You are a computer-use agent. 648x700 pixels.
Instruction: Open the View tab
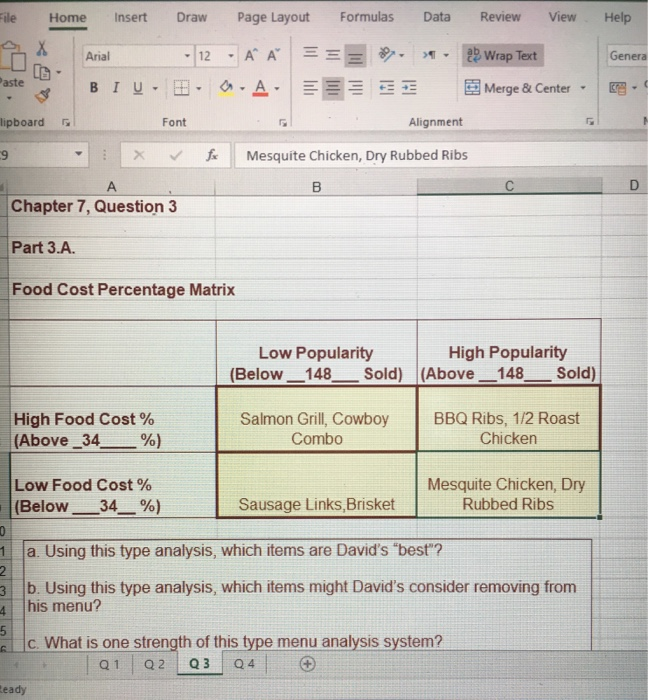(x=562, y=17)
